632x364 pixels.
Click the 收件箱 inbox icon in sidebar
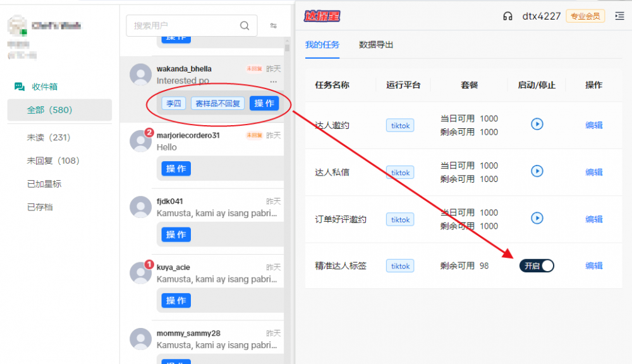[20, 87]
